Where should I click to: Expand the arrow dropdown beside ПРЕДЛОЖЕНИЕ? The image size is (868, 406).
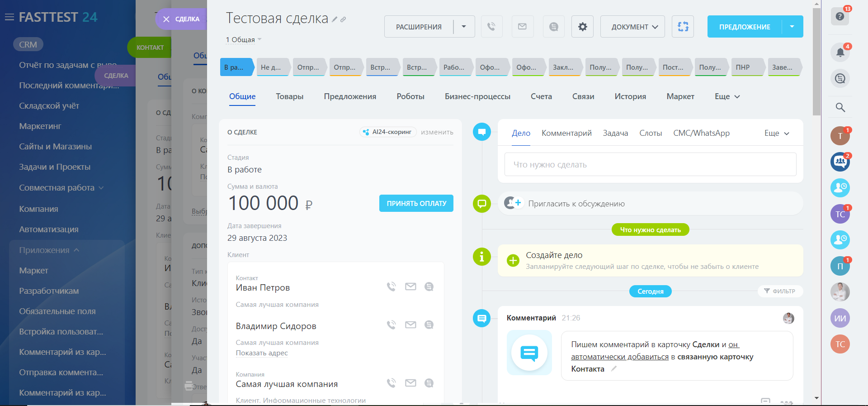pyautogui.click(x=792, y=27)
